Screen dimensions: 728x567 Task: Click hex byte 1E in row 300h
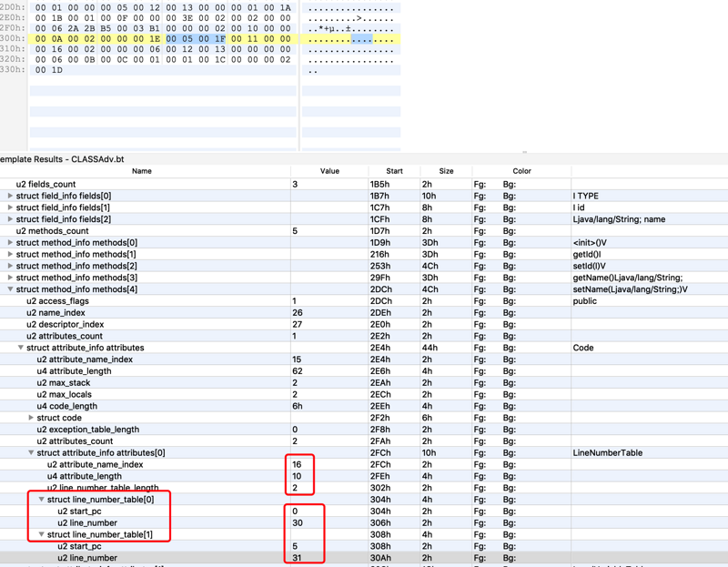tap(155, 39)
